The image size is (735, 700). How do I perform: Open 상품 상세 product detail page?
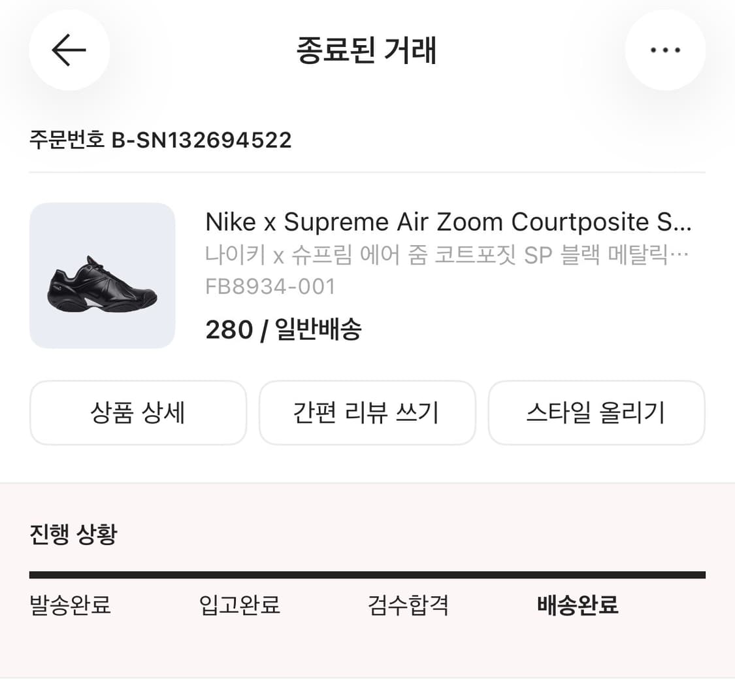point(138,412)
